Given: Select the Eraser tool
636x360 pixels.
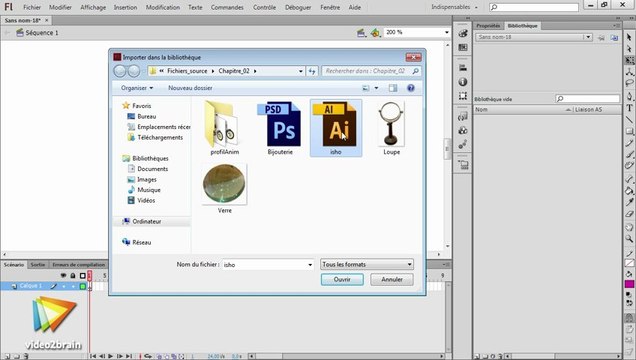Looking at the screenshot, I should point(629,214).
